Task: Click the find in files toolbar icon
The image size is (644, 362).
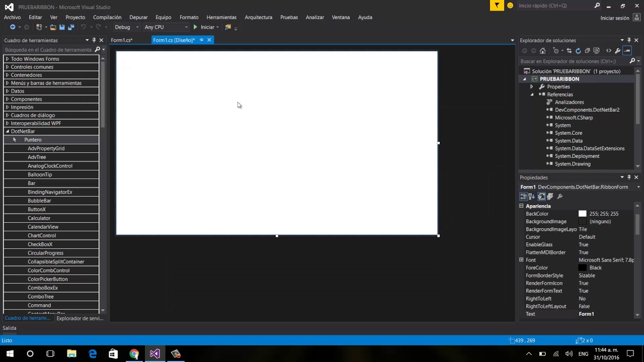Action: tap(228, 27)
